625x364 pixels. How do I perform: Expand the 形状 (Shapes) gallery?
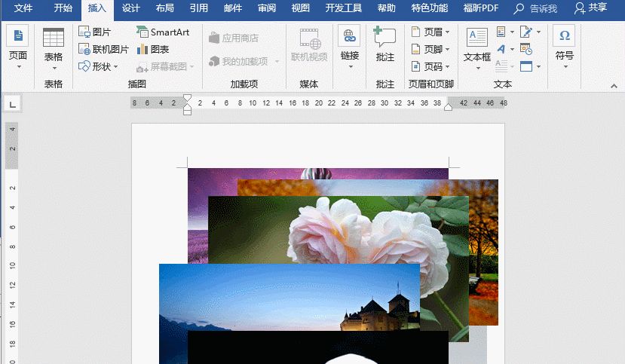98,66
